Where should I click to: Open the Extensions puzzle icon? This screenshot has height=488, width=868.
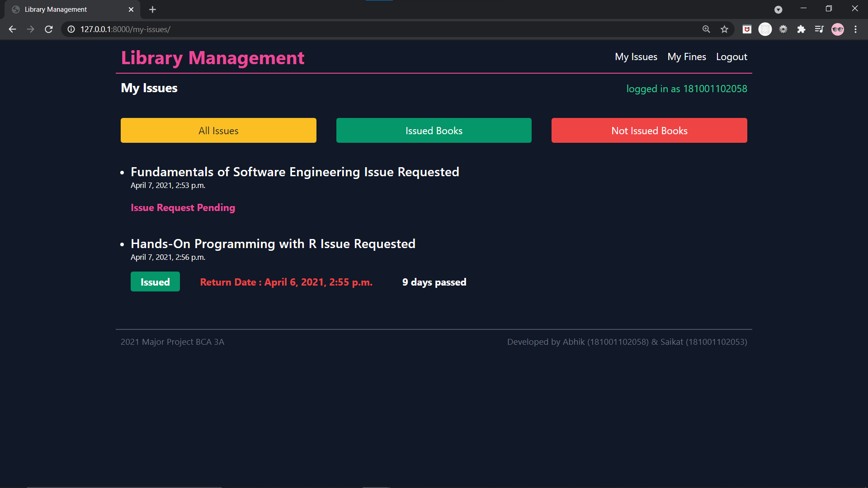[801, 29]
